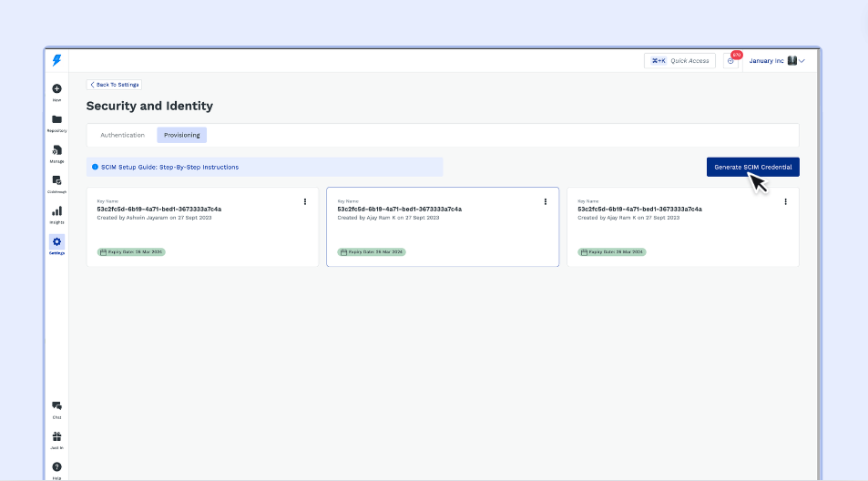Screen dimensions: 868x481
Task: Open the Repository folder icon
Action: [56, 120]
